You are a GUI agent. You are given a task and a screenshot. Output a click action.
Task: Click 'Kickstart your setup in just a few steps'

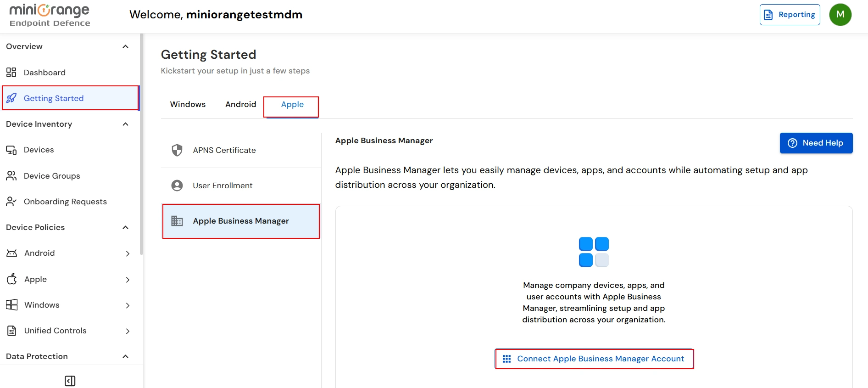235,71
